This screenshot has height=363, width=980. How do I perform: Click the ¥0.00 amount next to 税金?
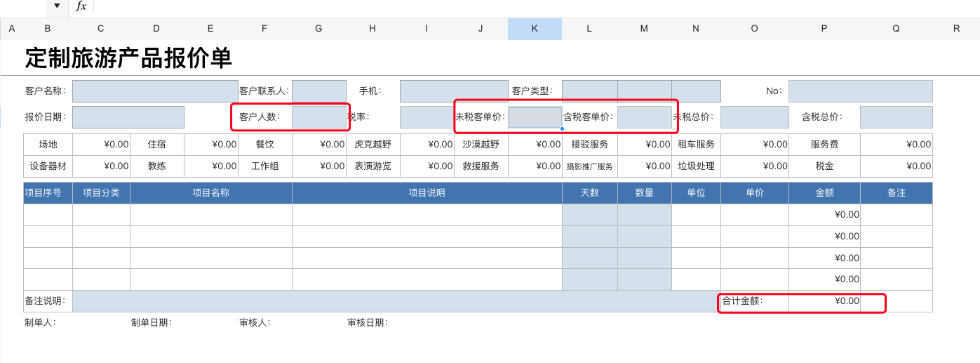click(897, 166)
